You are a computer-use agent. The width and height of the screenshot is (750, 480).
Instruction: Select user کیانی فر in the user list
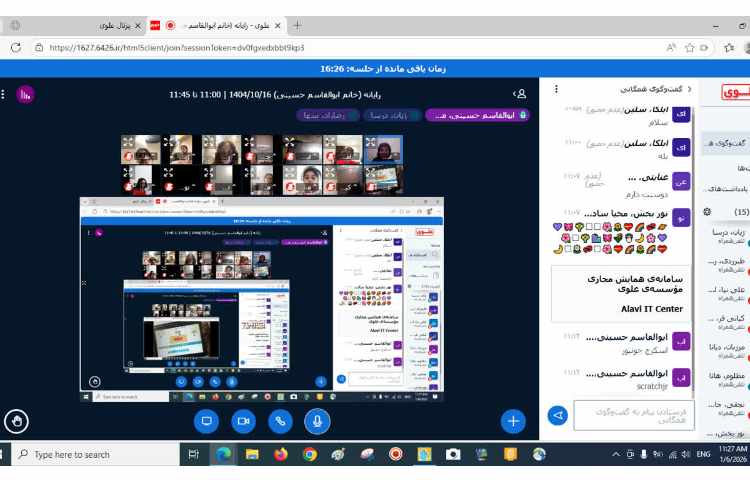[x=727, y=322]
